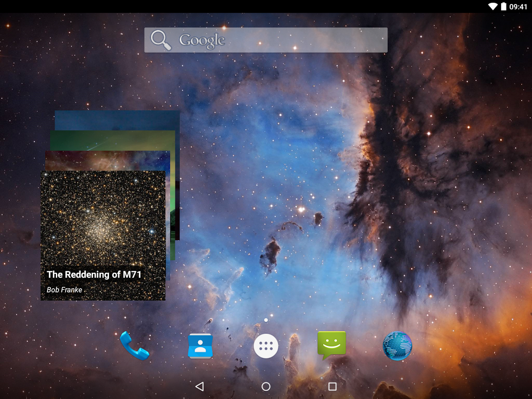The height and width of the screenshot is (399, 532).
Task: Open Recents with the square navigation button
Action: (x=333, y=386)
